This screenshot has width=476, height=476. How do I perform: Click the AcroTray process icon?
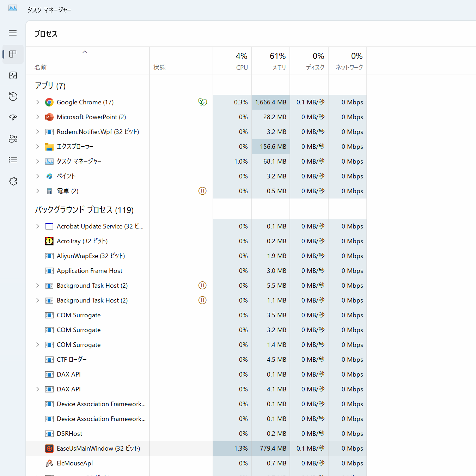49,241
